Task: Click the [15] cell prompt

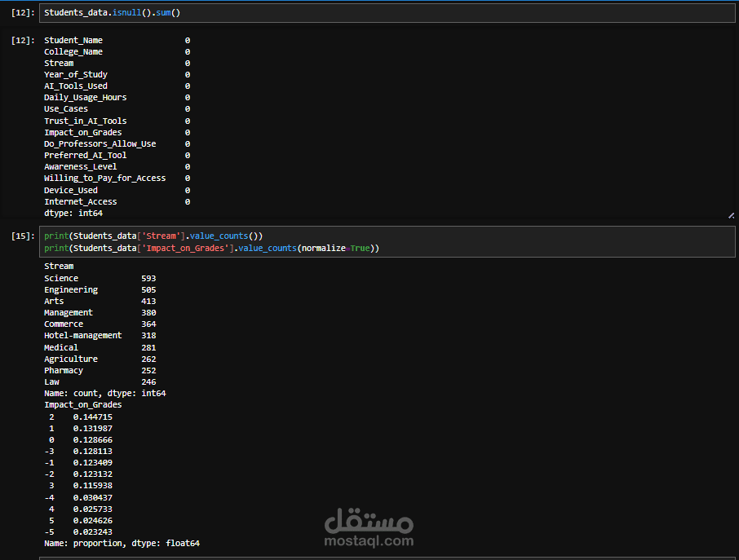Action: [x=23, y=236]
